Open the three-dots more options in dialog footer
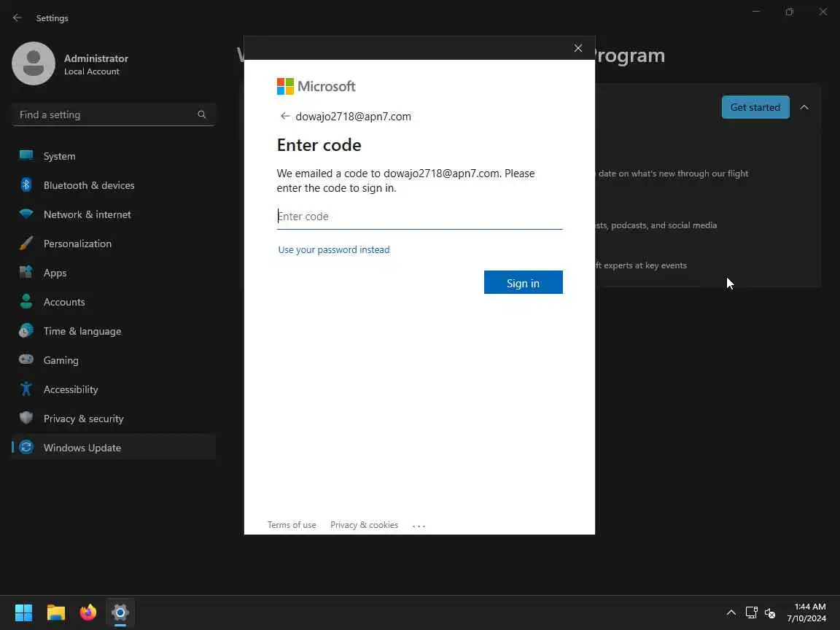 (x=419, y=526)
